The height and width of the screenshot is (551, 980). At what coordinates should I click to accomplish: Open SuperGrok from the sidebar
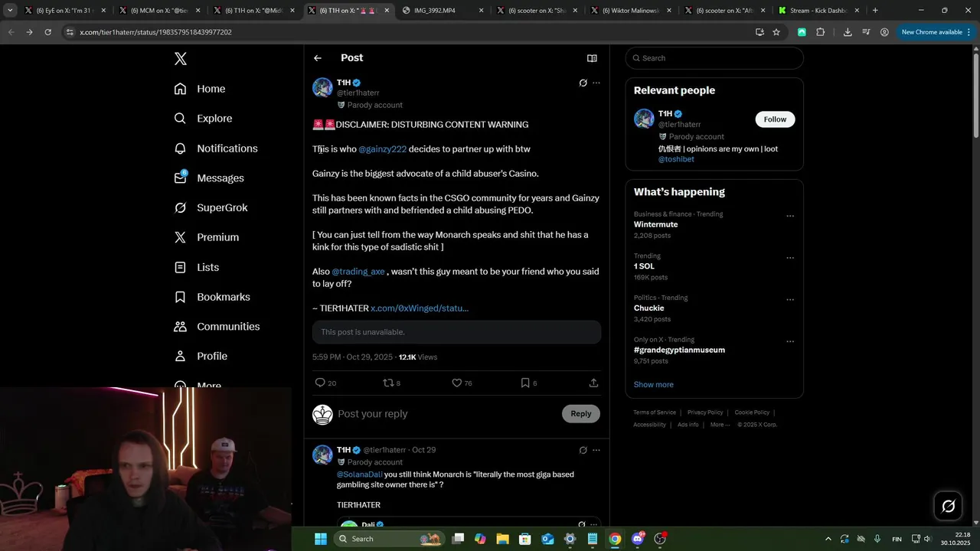click(x=211, y=207)
